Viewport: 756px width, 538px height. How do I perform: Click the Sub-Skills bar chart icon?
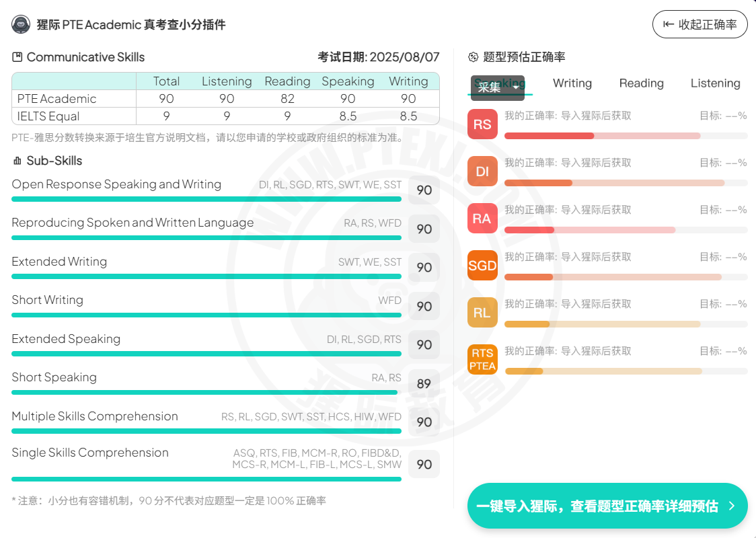point(17,161)
